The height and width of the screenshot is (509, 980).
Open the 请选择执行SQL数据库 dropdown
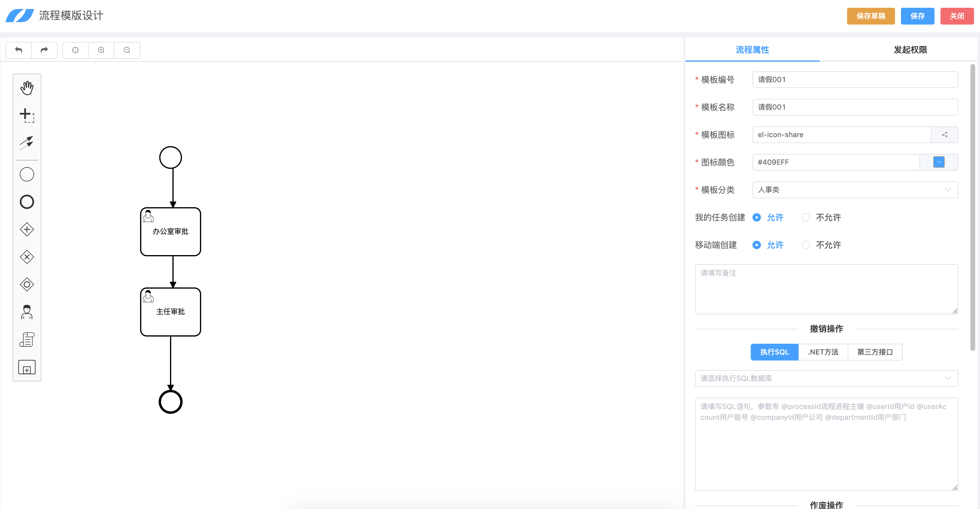tap(826, 378)
